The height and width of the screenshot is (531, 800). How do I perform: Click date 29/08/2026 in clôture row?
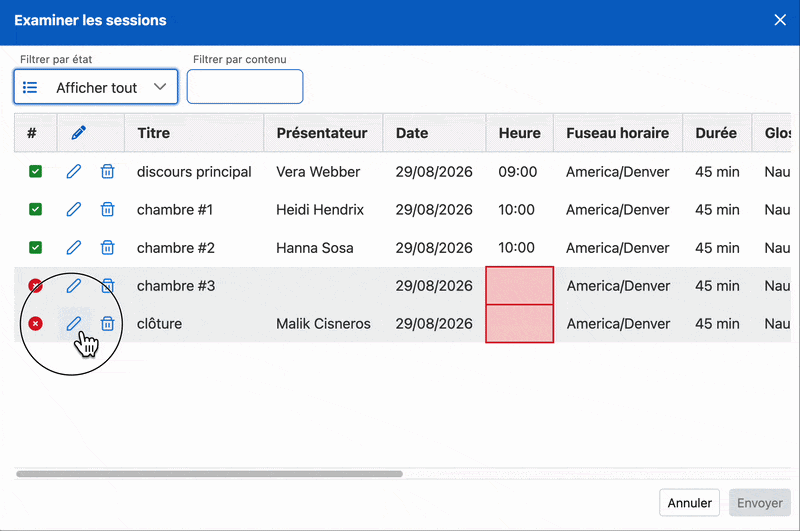[434, 324]
